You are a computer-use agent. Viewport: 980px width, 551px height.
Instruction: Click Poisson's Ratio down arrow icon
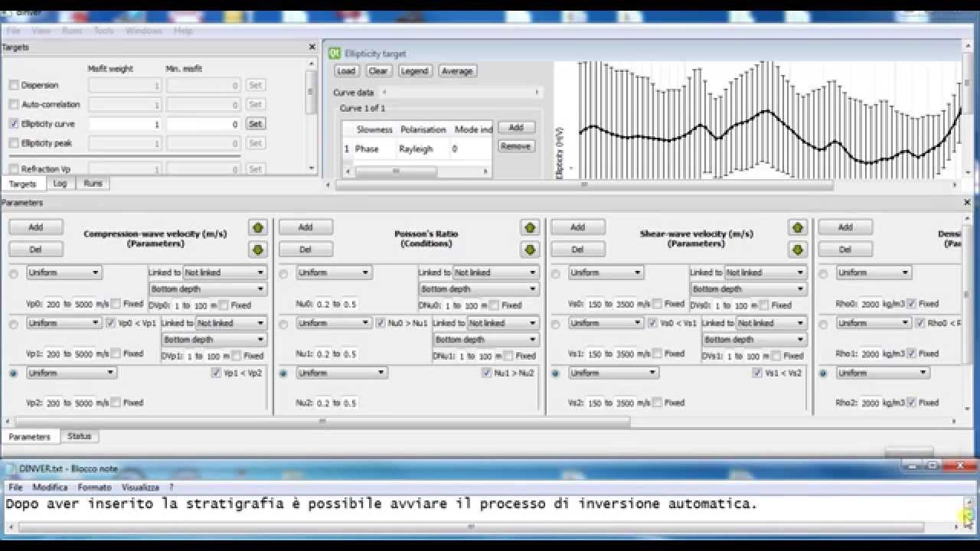pos(529,249)
